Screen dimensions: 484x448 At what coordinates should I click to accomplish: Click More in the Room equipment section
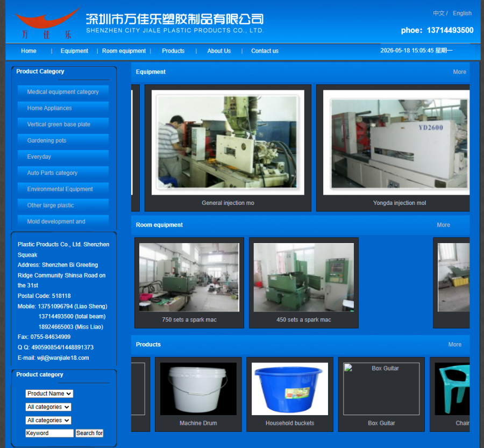tap(443, 225)
